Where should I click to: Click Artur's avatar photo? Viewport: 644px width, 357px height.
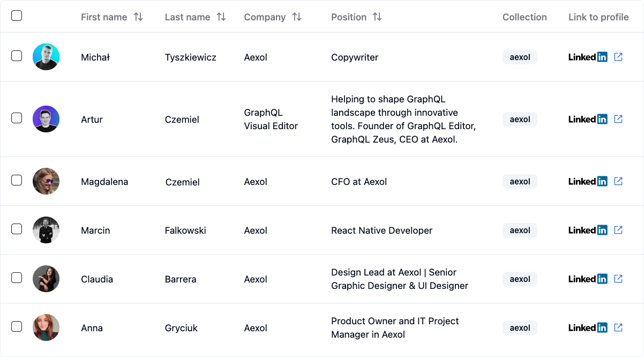click(x=46, y=118)
